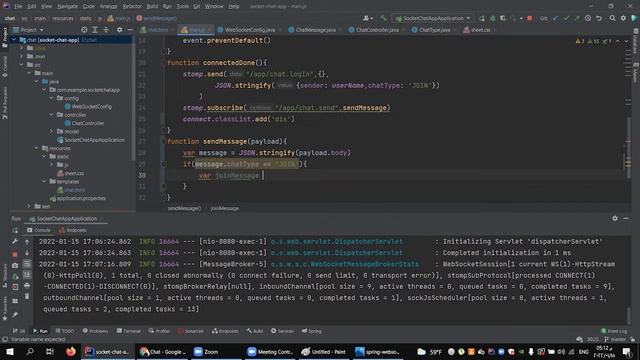Rerun application in Run panel

point(15,231)
